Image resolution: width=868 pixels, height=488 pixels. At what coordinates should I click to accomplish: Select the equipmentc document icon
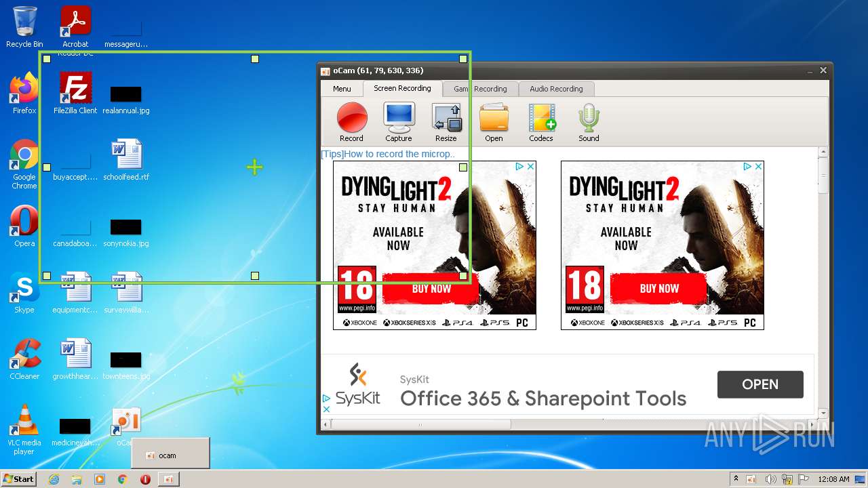click(x=75, y=293)
